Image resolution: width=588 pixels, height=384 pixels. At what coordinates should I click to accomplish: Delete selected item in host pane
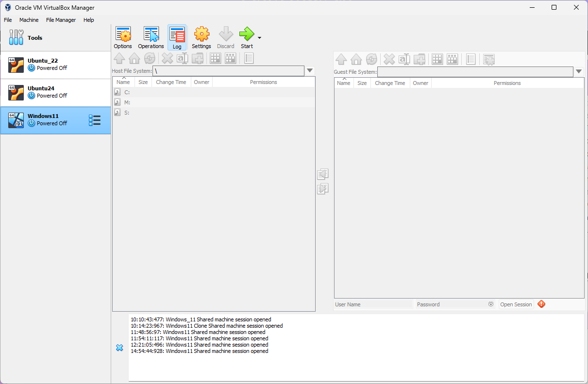(167, 59)
